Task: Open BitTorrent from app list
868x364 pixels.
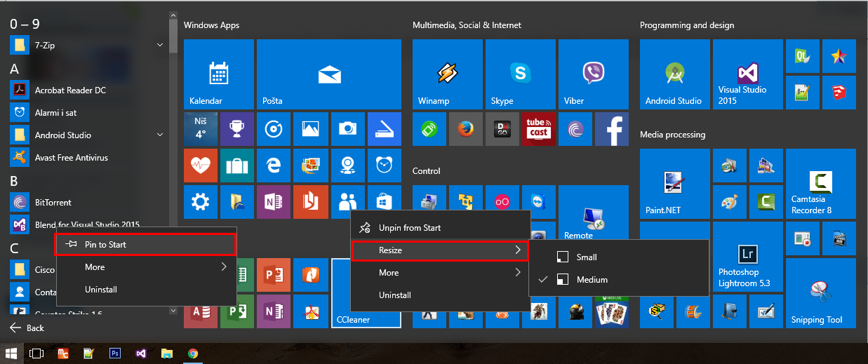Action: 88,203
